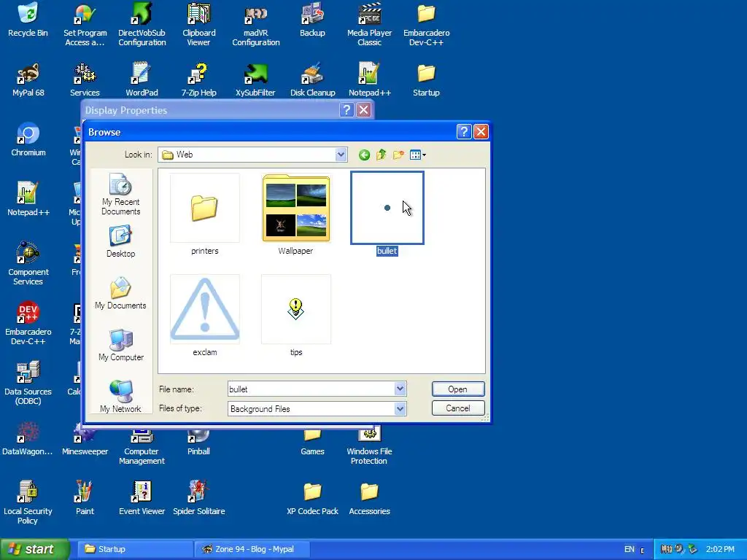Select the Accessories folder icon

(x=370, y=499)
